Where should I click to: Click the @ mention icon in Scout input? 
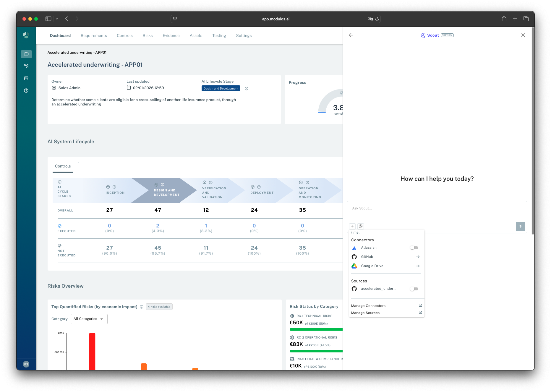(x=360, y=226)
